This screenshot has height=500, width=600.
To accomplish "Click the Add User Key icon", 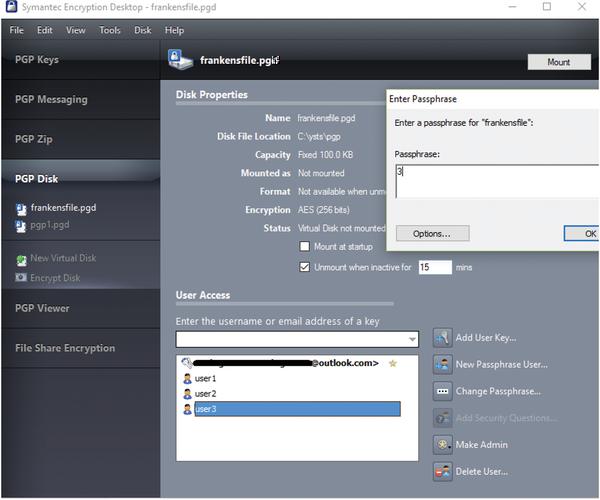I will (442, 338).
